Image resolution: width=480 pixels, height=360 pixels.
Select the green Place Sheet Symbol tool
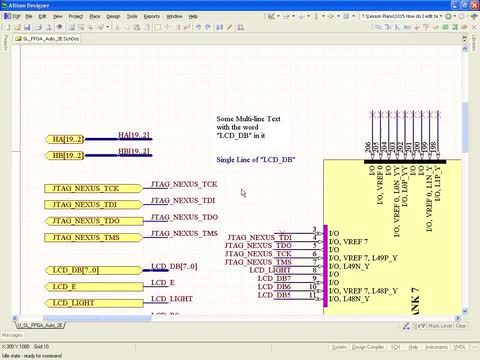445,27
